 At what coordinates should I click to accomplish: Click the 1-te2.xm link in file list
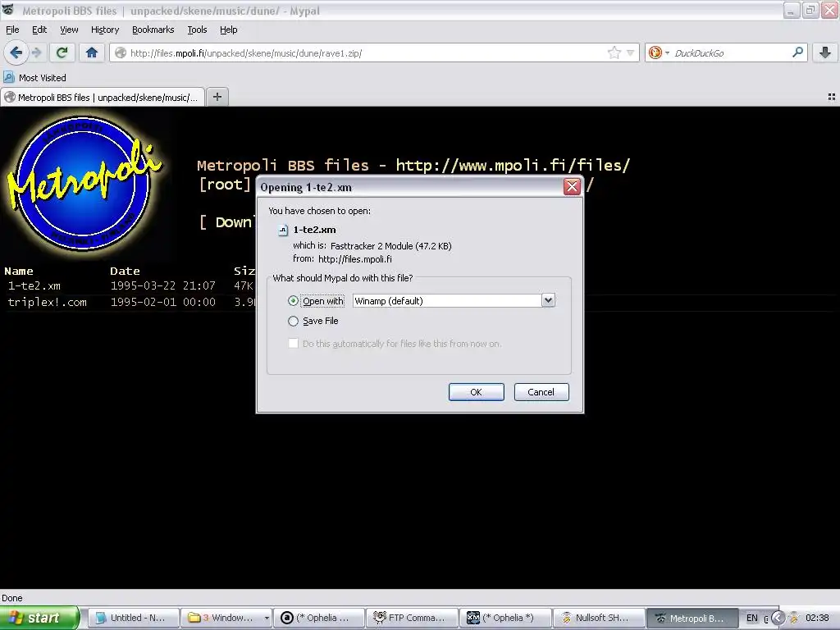(34, 285)
